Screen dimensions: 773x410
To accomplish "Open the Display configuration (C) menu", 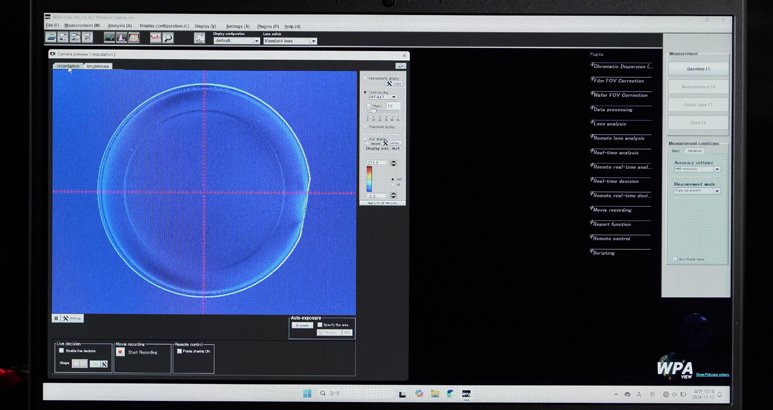I will tap(164, 26).
